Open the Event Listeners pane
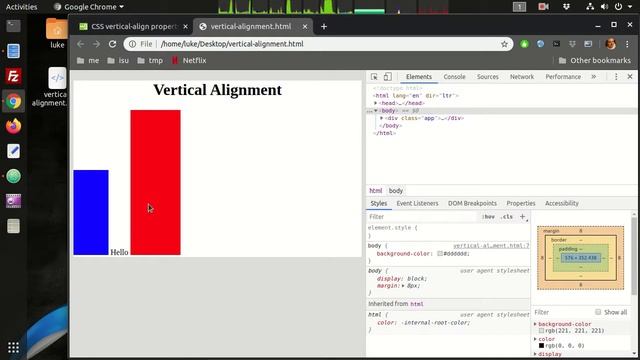Viewport: 640px width, 360px height. click(417, 203)
